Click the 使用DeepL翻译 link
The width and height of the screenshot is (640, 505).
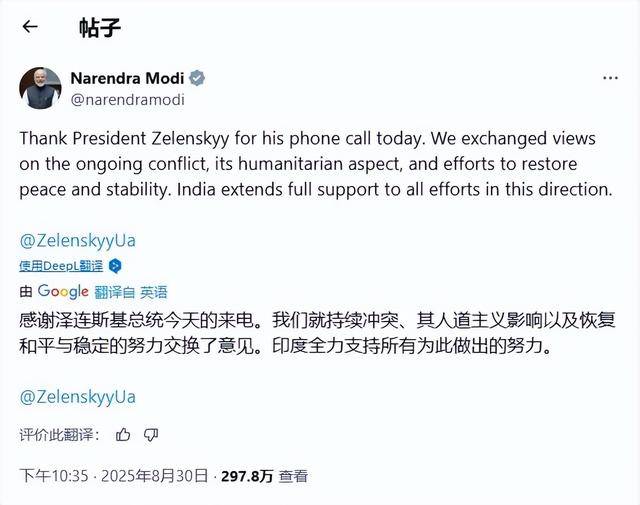pos(62,266)
